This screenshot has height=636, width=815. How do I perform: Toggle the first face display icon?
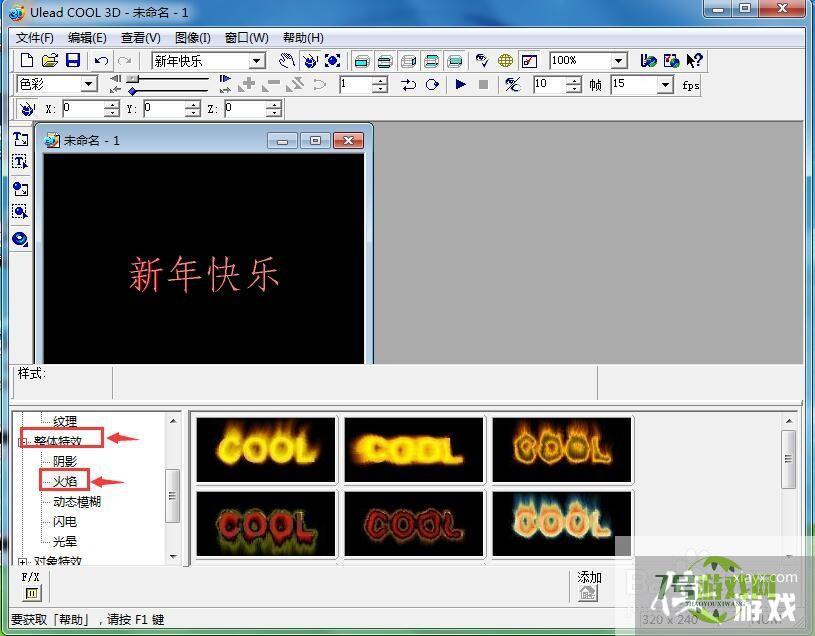pos(361,61)
